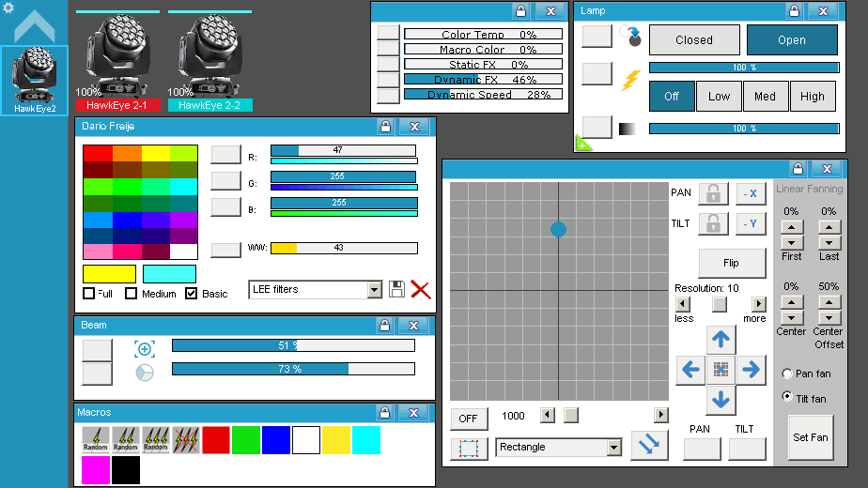Select the Pan fan radio button
The height and width of the screenshot is (488, 868).
787,374
